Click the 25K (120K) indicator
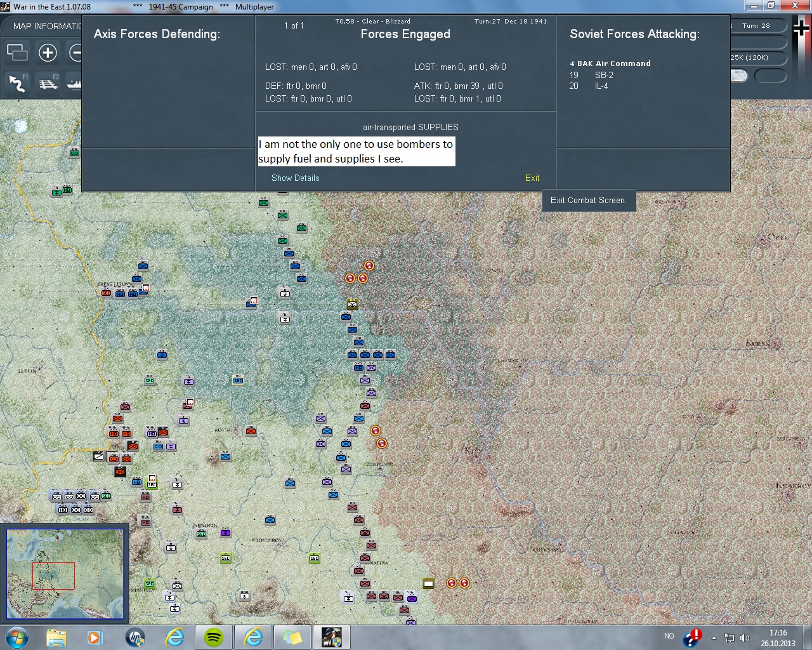Screen dimensions: 812x650 pos(749,58)
